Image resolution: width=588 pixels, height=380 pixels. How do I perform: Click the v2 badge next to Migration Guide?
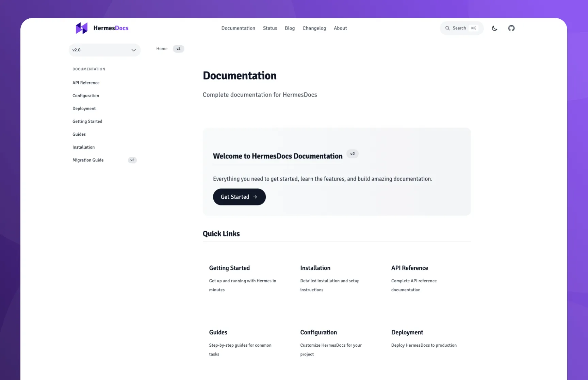pyautogui.click(x=132, y=160)
